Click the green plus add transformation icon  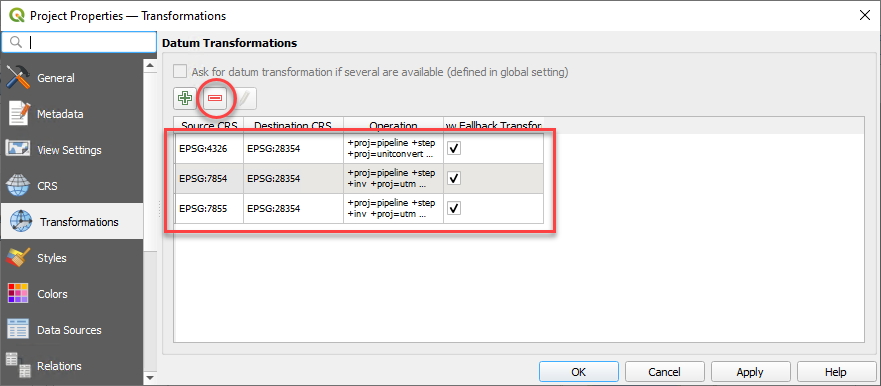(x=184, y=98)
